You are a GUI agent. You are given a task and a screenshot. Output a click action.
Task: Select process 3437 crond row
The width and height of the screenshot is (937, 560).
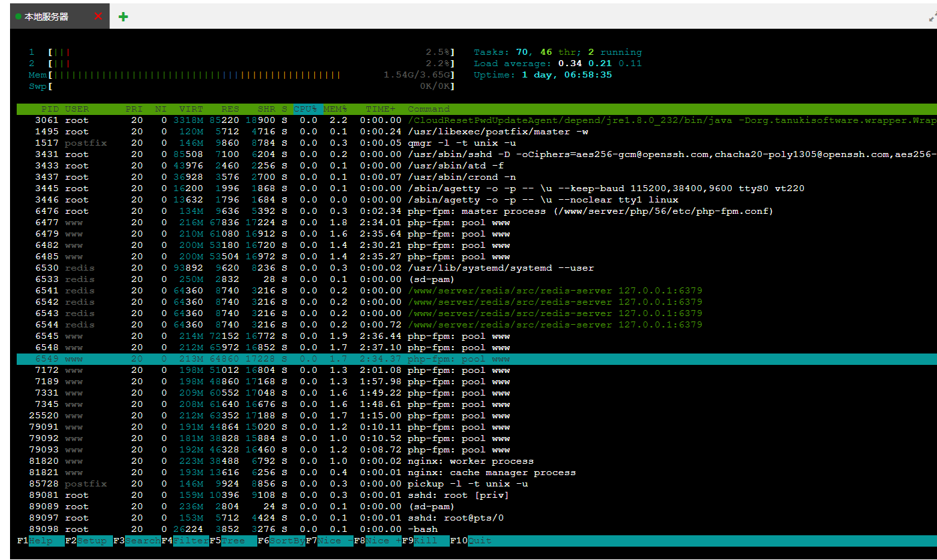[x=477, y=177]
